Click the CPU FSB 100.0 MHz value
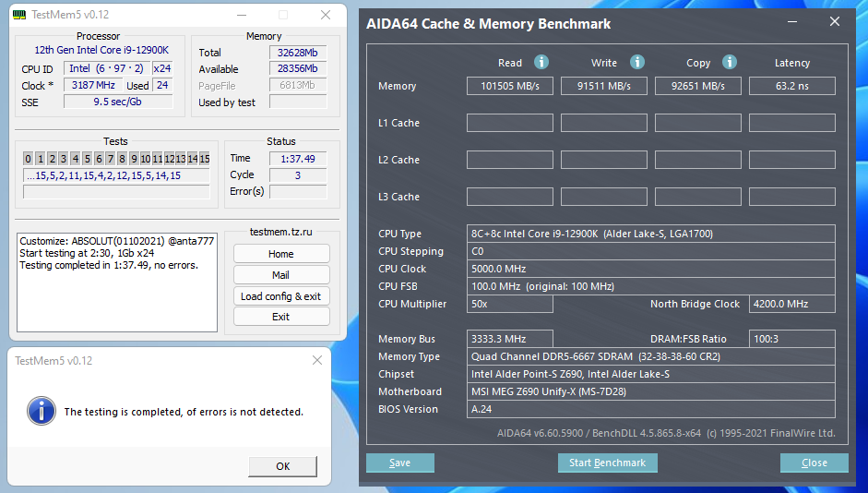The width and height of the screenshot is (868, 493). click(x=651, y=286)
